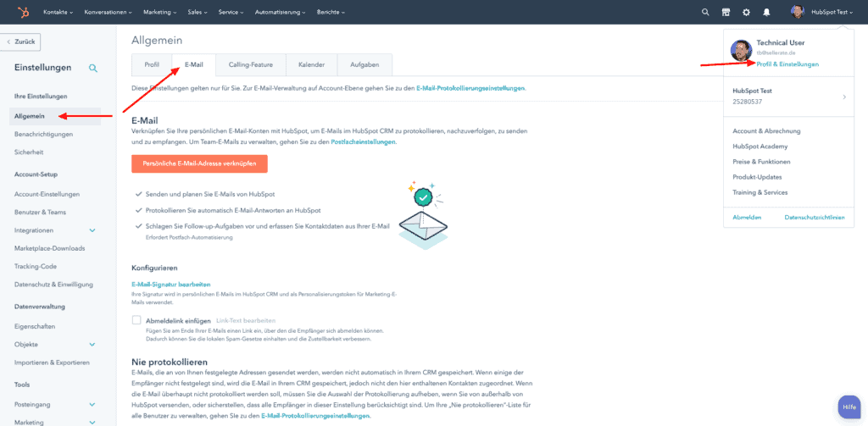Click the Technical User profile picture
This screenshot has width=868, height=426.
(x=741, y=51)
